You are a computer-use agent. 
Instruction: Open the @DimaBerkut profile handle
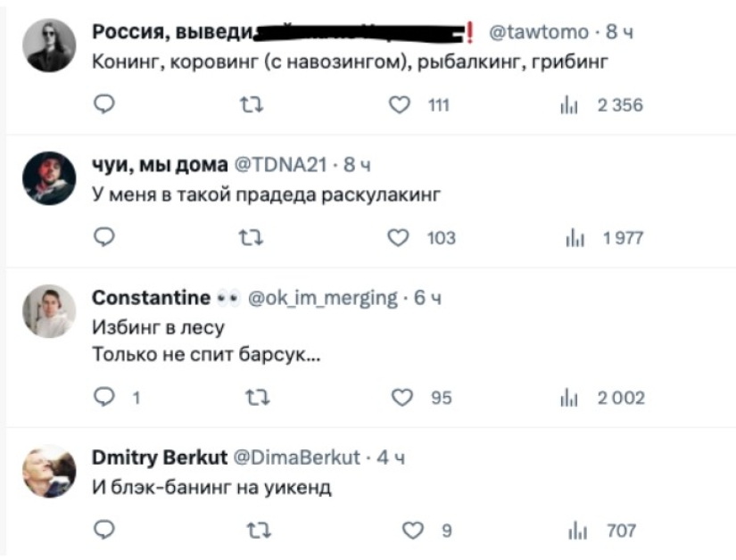pyautogui.click(x=296, y=457)
